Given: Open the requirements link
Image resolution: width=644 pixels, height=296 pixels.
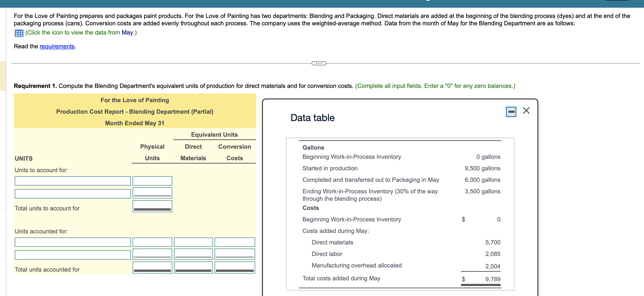Looking at the screenshot, I should [x=57, y=46].
